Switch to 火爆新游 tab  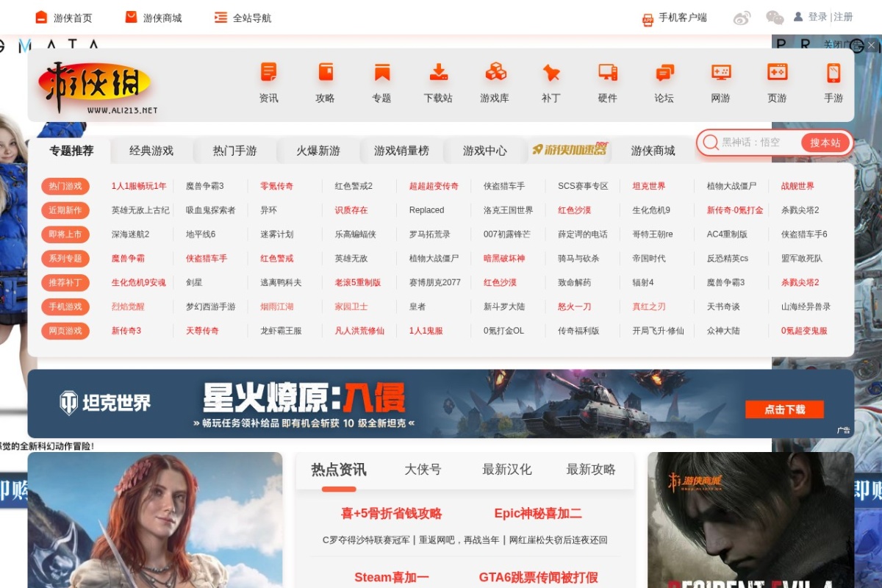(318, 151)
